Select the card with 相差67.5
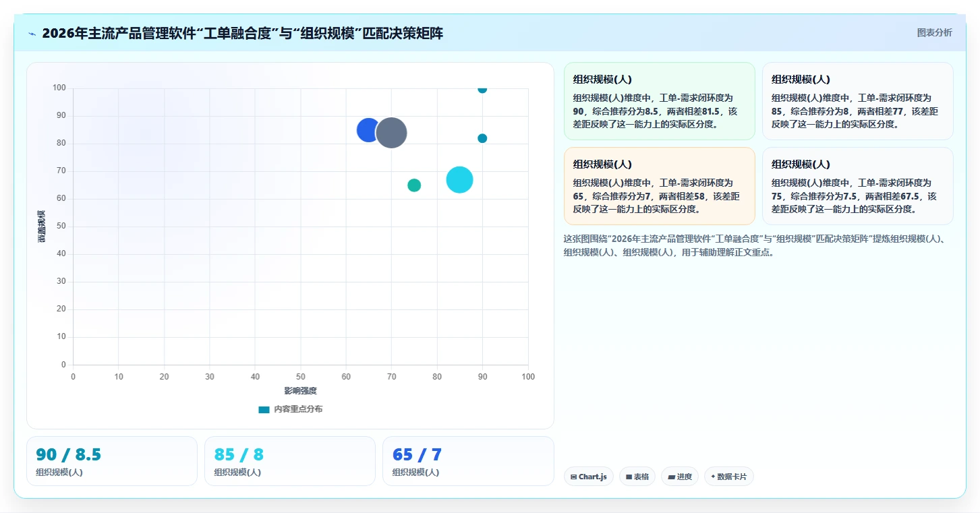The height and width of the screenshot is (513, 980). (x=858, y=186)
